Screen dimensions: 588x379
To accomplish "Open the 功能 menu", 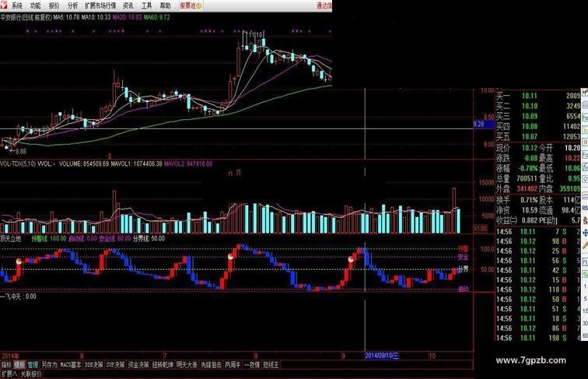I will tap(35, 5).
